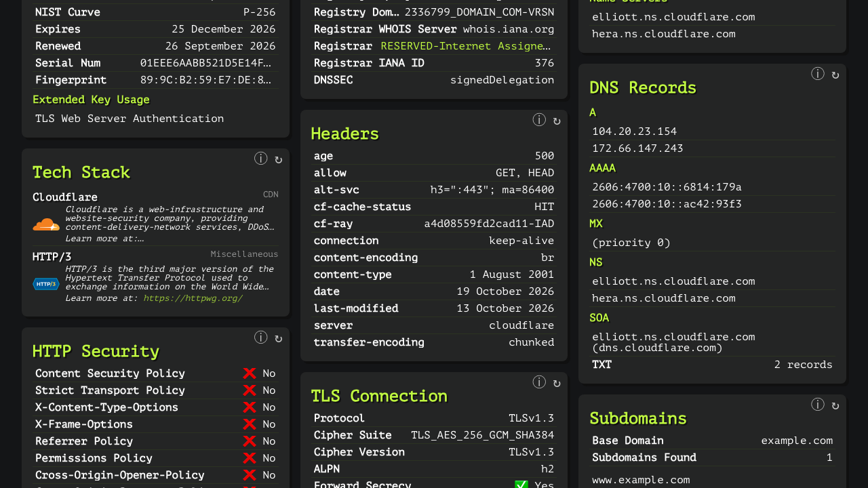Click the www.example.com subdomain entry

click(641, 480)
